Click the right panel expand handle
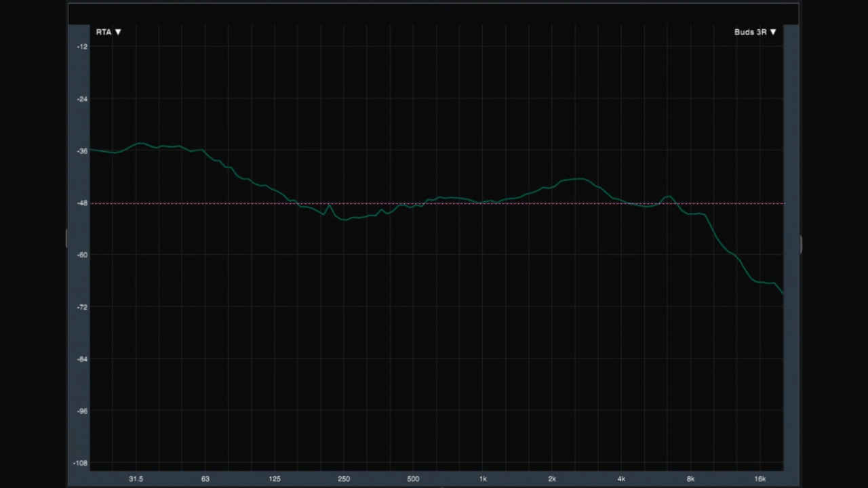The image size is (868, 488). point(801,244)
